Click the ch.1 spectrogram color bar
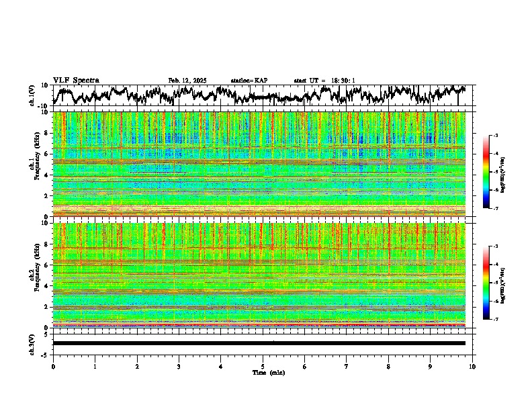The width and height of the screenshot is (532, 411). (x=486, y=172)
